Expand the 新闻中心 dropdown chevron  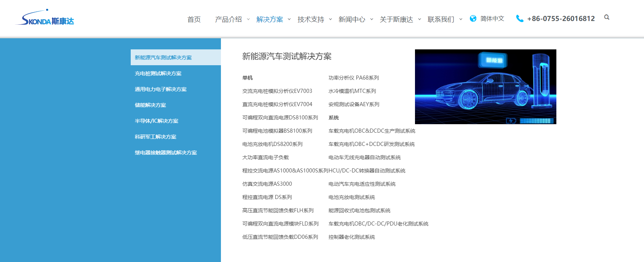(372, 19)
